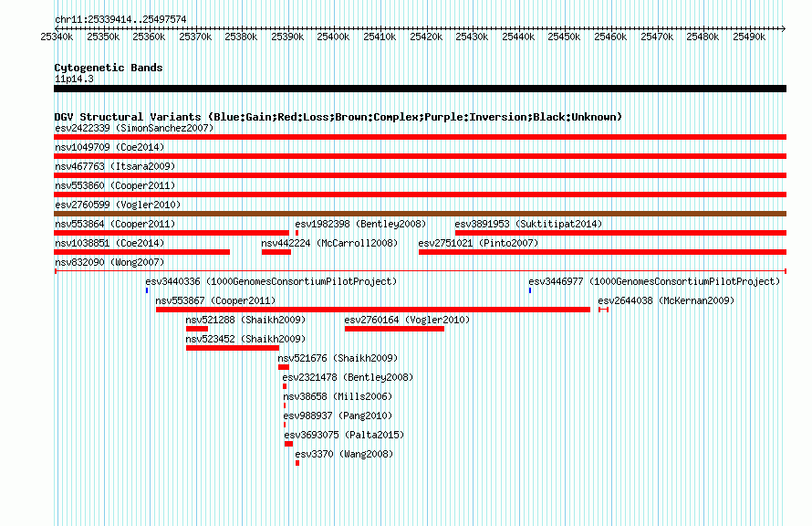Click the 25450k ruler position
This screenshot has width=812, height=526.
pos(564,37)
